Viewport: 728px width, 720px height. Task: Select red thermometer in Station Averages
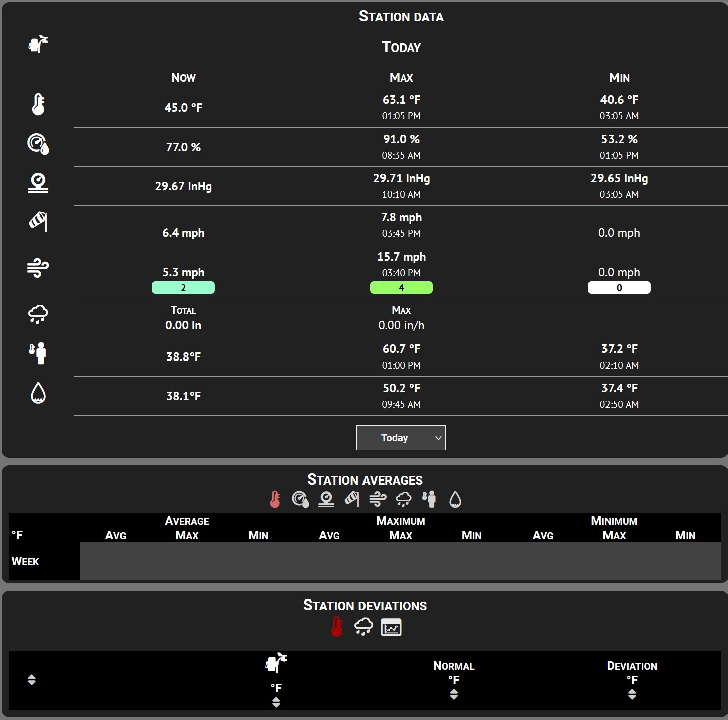pos(275,499)
